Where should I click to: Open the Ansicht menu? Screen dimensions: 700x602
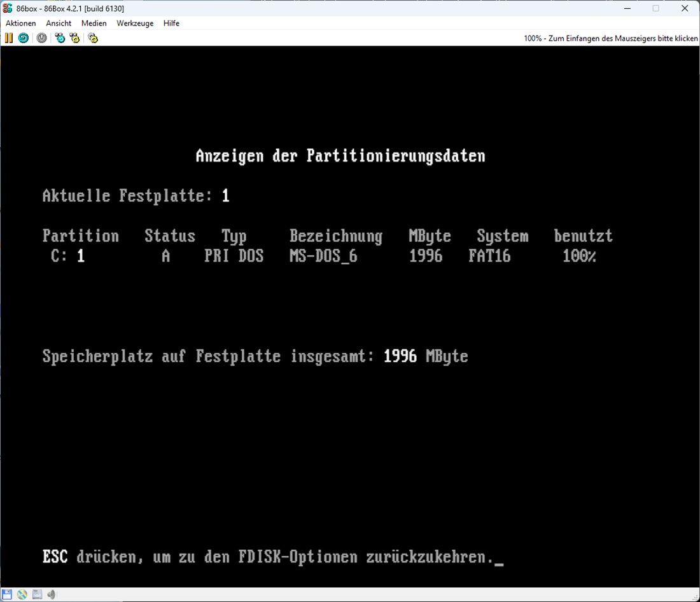(x=59, y=24)
